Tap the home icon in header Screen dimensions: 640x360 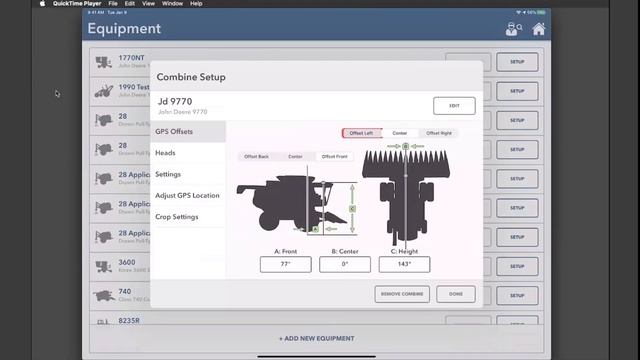(x=538, y=29)
